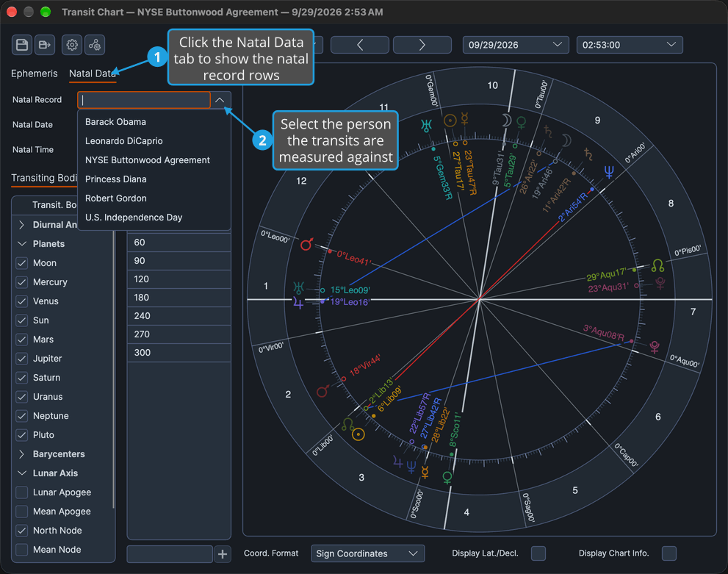Uncheck the Neptune checkbox
The image size is (728, 574).
click(x=22, y=416)
